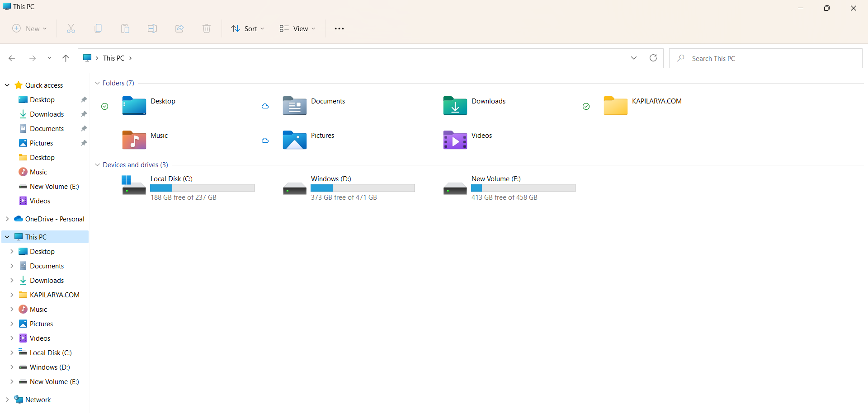
Task: Click the Share icon in toolbar
Action: [179, 28]
